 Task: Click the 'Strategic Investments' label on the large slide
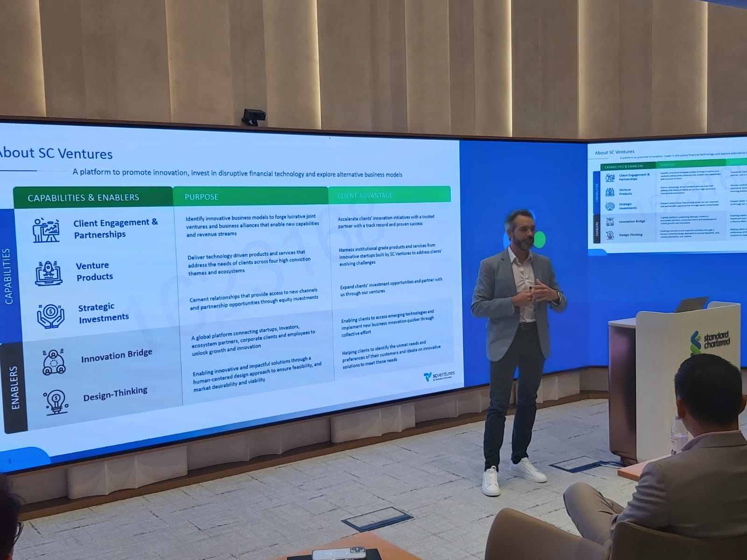[x=103, y=312]
